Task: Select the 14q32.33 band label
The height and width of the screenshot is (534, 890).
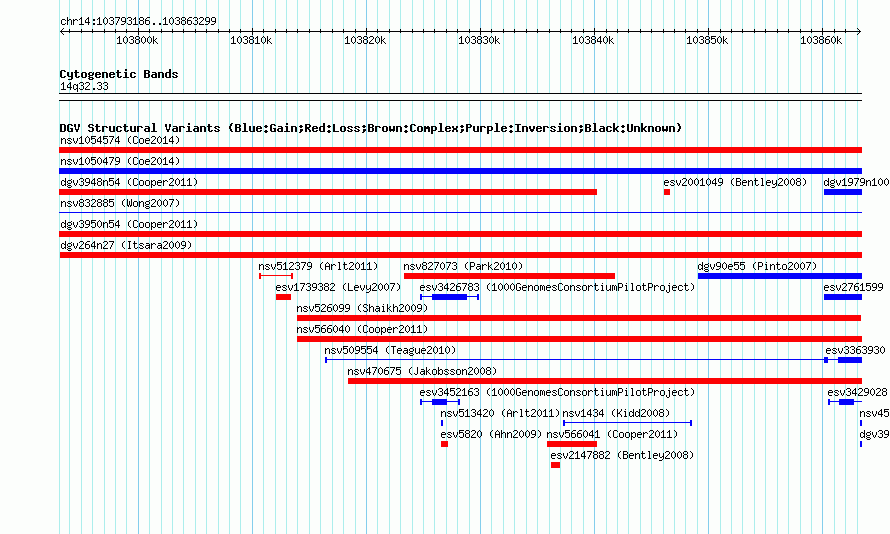Action: point(84,86)
